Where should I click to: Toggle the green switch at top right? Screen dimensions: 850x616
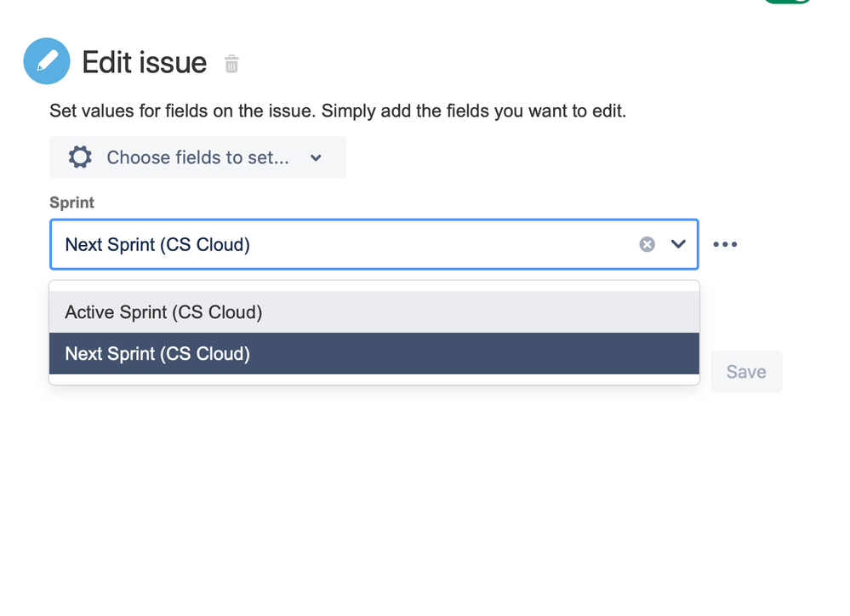point(787,2)
